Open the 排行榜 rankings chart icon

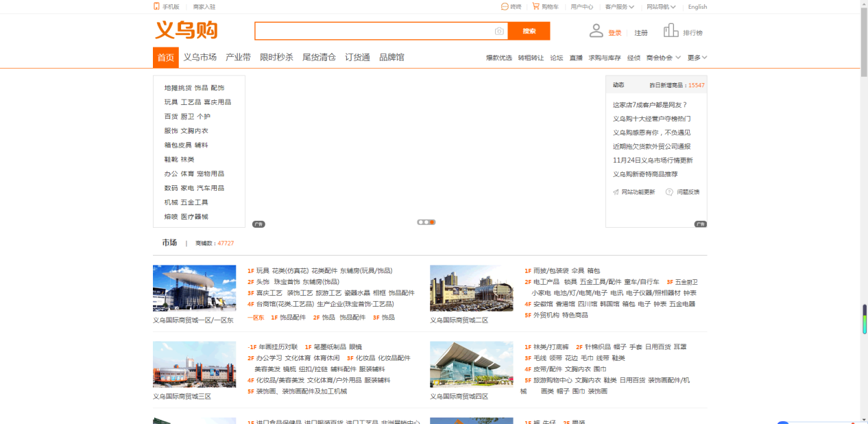pos(670,30)
